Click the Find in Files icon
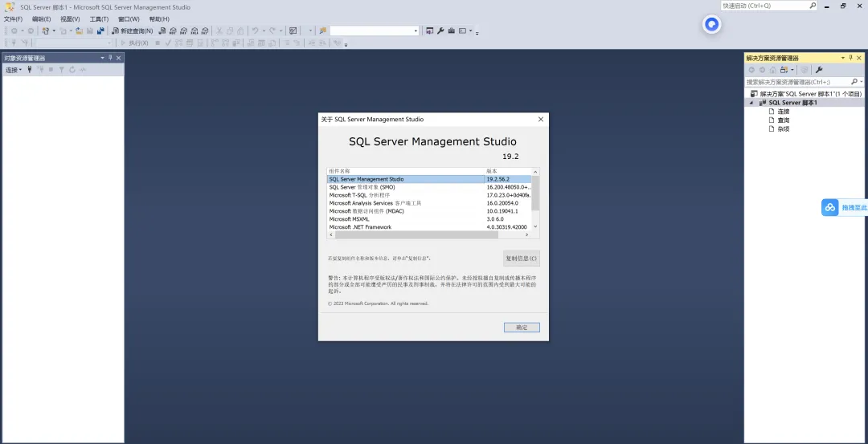Image resolution: width=868 pixels, height=444 pixels. click(323, 31)
